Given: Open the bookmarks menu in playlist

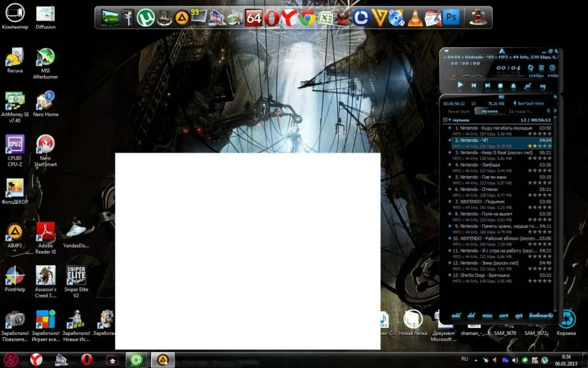Looking at the screenshot, I should click(541, 315).
